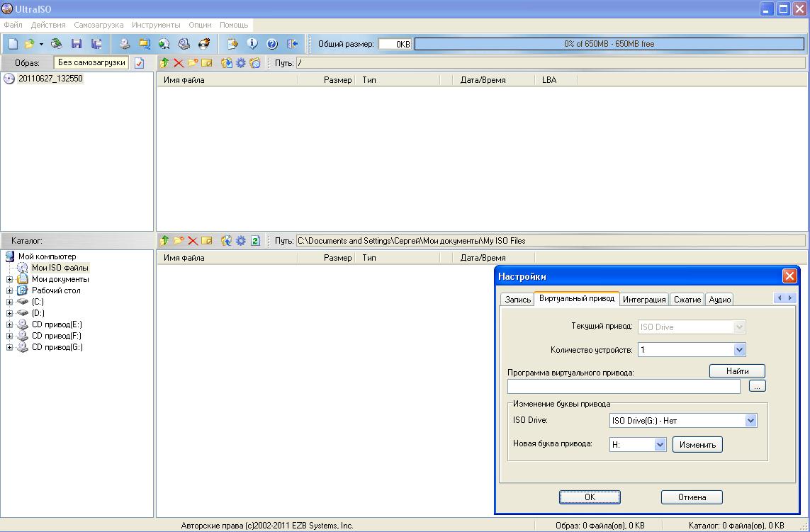Image resolution: width=810 pixels, height=532 pixels.
Task: Create a new image with the New icon
Action: click(13, 44)
